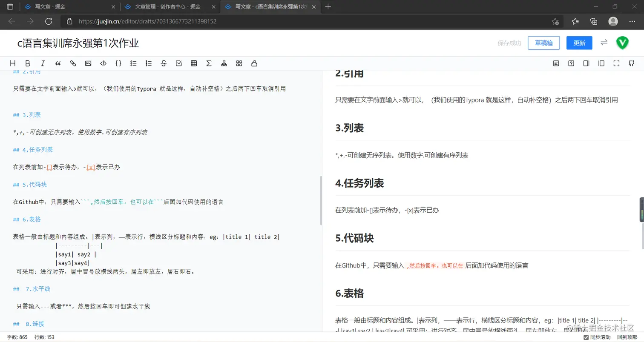The image size is (644, 342).
Task: Apply bold formatting in the editor toolbar
Action: click(x=28, y=63)
